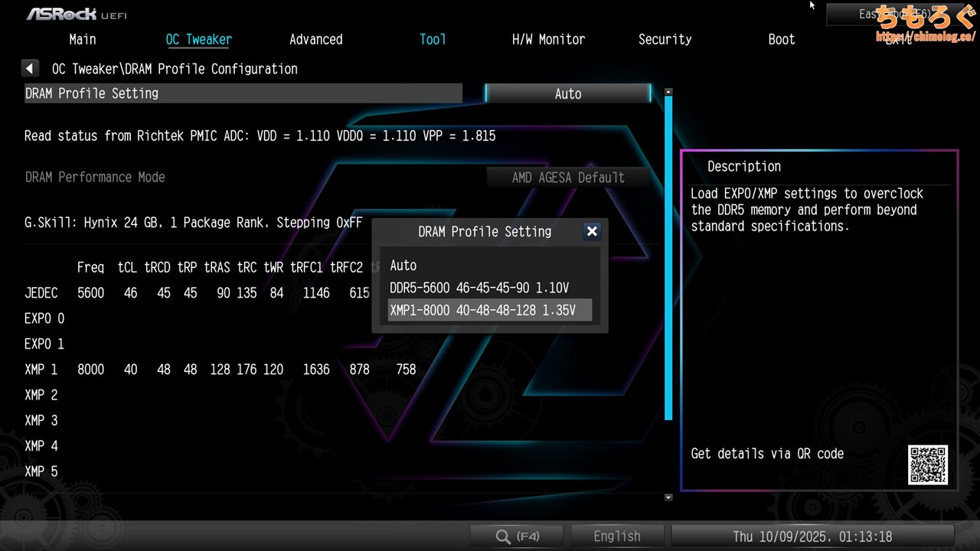This screenshot has width=980, height=551.
Task: Go to the Boot tab
Action: tap(781, 40)
